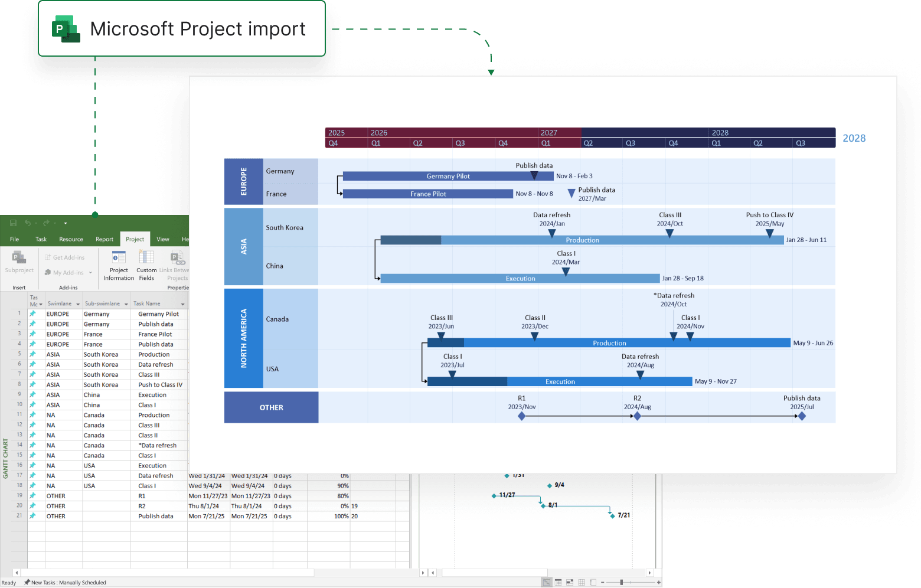921x588 pixels.
Task: Click the 2026 year in timeband
Action: point(379,133)
